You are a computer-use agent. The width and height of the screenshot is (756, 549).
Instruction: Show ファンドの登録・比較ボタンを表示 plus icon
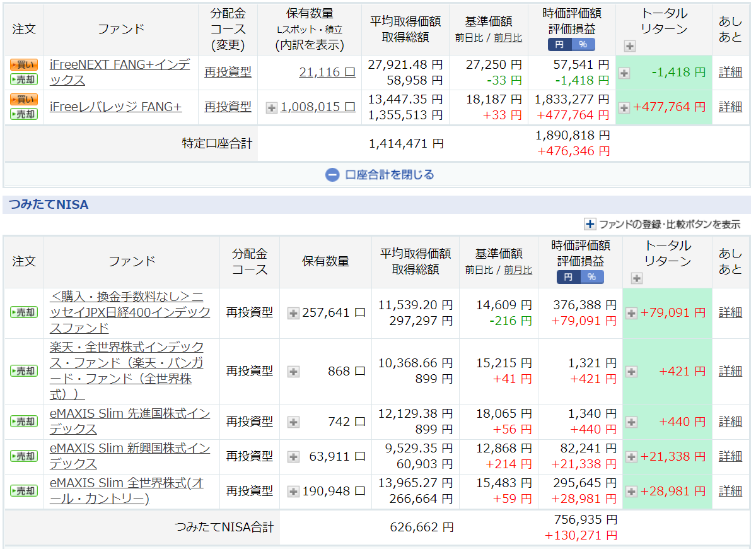[x=590, y=224]
